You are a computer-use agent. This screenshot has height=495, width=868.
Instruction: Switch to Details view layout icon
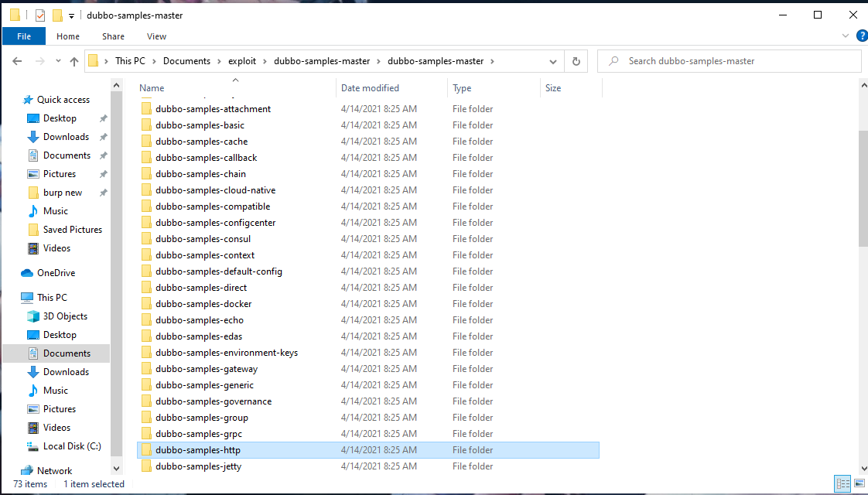point(842,483)
